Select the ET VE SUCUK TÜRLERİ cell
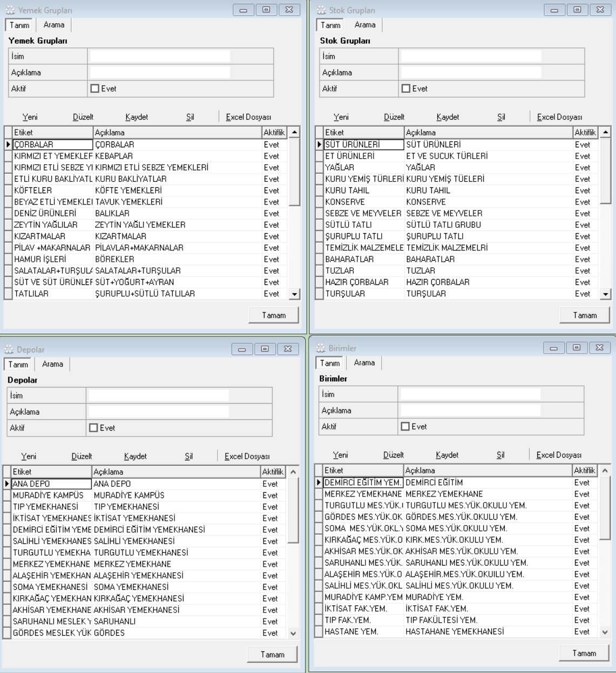 [489, 156]
